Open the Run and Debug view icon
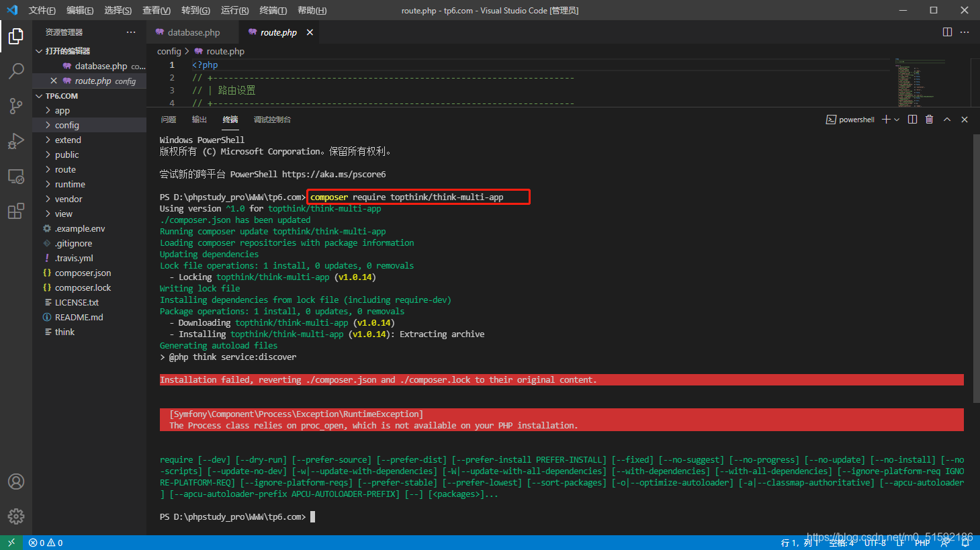 pos(16,141)
